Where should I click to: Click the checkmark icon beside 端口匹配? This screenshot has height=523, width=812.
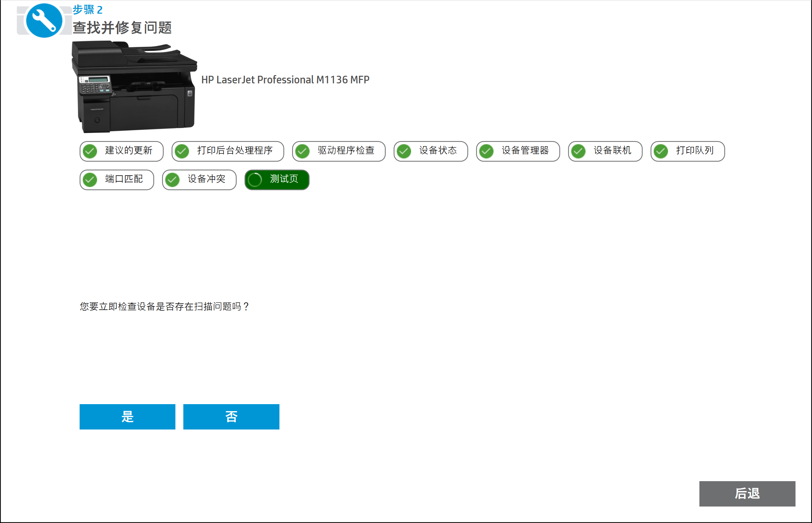coord(90,180)
